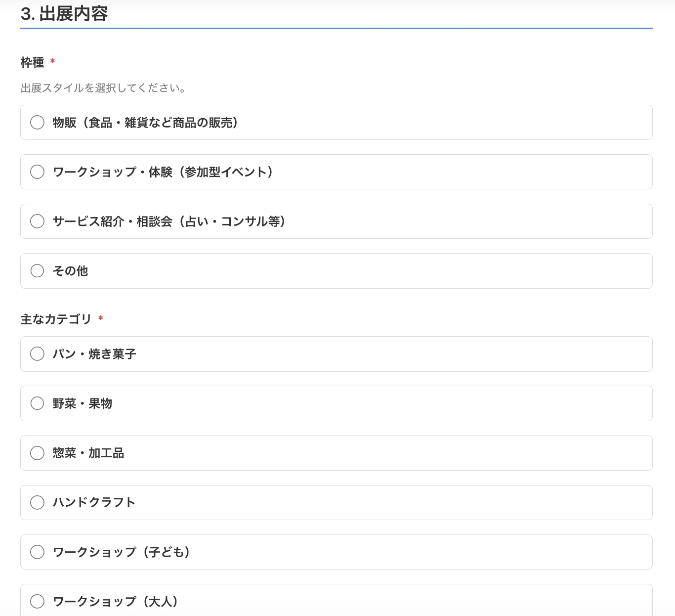Screen dimensions: 675x616
Task: Select 惣菜・加工品 radio button
Action: [37, 453]
